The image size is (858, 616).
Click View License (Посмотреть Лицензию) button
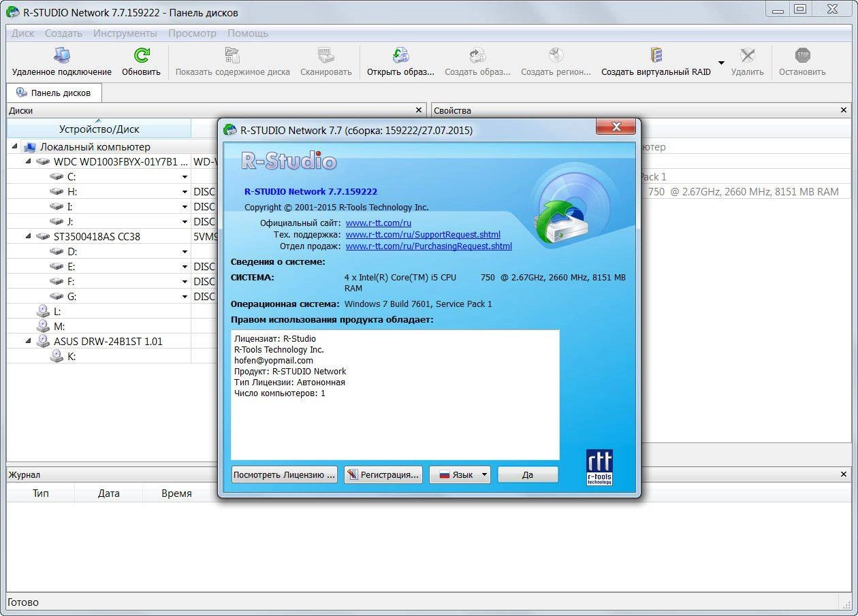point(285,474)
